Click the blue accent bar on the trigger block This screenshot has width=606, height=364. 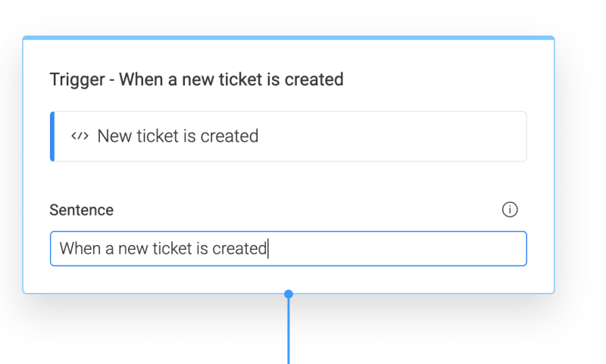tap(52, 136)
